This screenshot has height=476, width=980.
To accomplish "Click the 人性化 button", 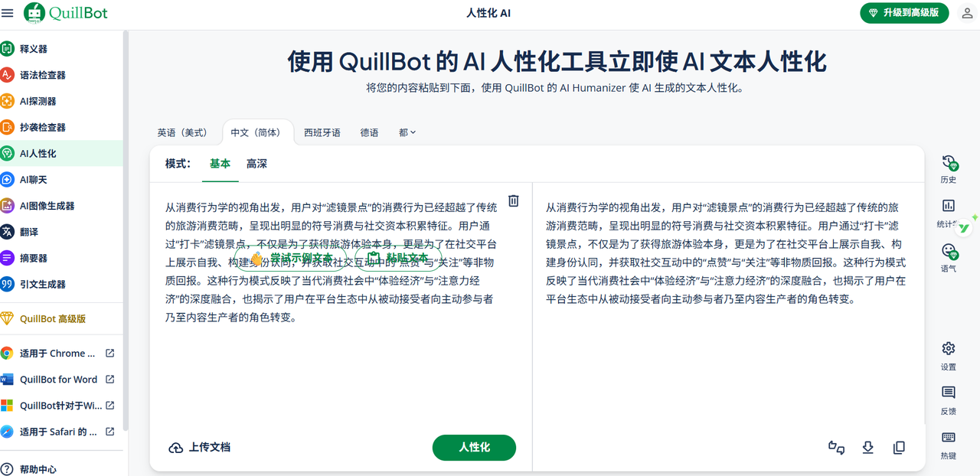I will pyautogui.click(x=474, y=448).
